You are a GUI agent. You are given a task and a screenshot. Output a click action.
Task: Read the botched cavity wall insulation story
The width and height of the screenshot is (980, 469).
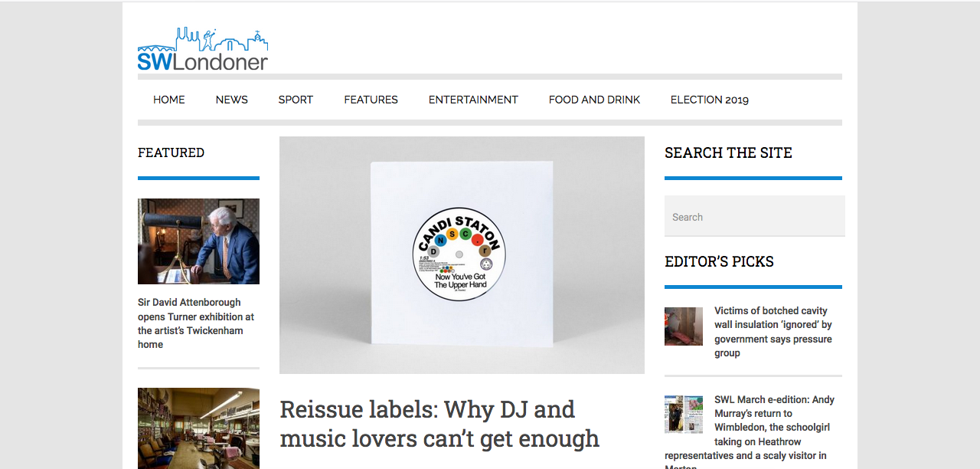click(773, 332)
